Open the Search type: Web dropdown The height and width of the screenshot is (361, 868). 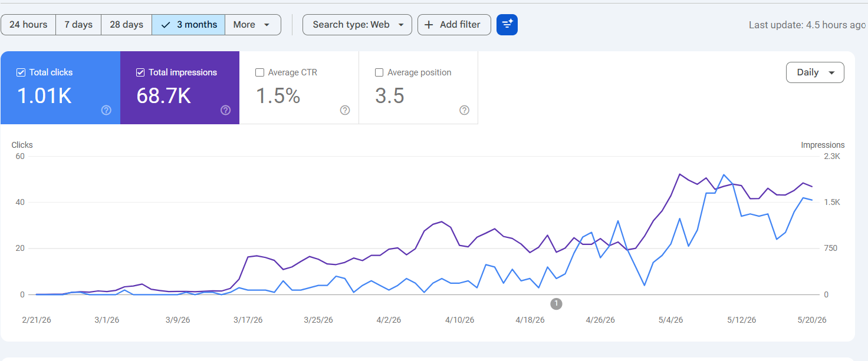(x=357, y=25)
